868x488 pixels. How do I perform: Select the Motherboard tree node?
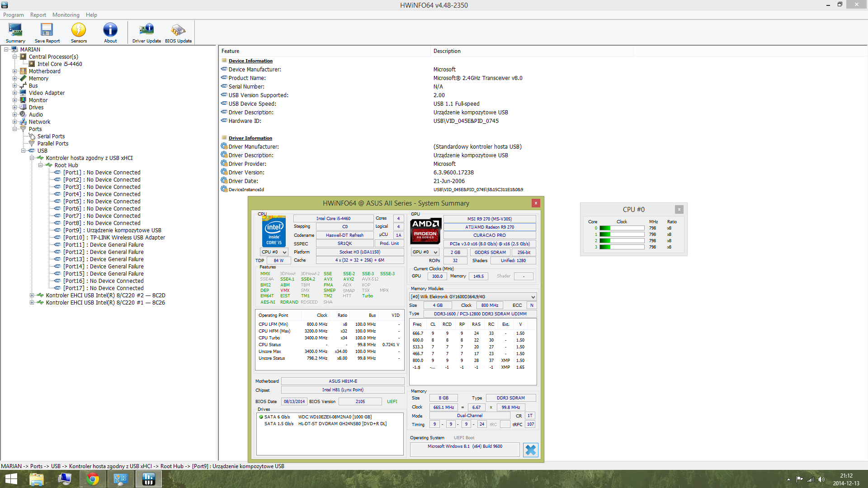click(x=44, y=71)
